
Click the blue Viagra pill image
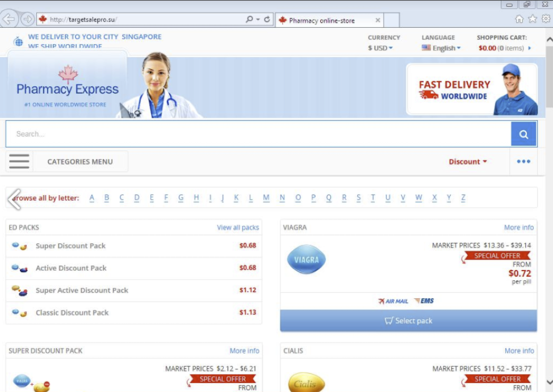pyautogui.click(x=307, y=259)
